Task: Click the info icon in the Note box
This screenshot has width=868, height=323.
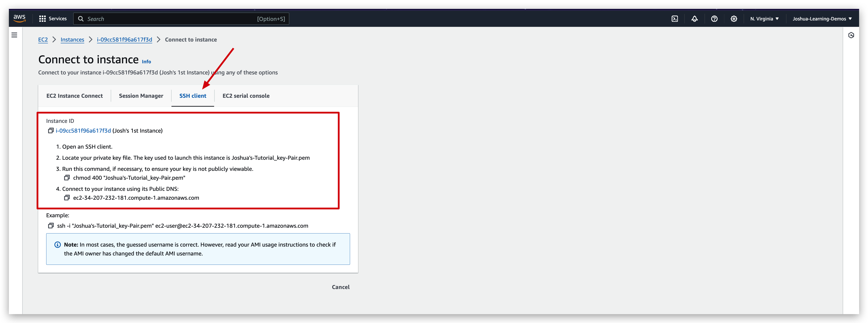Action: pos(57,244)
